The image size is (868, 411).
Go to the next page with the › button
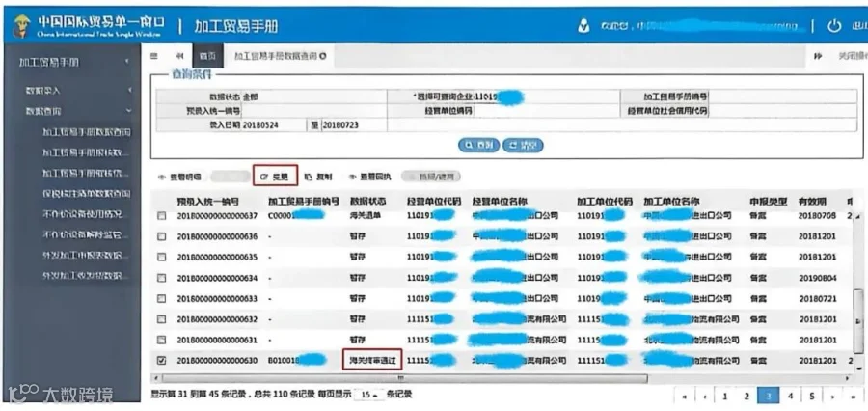[831, 396]
